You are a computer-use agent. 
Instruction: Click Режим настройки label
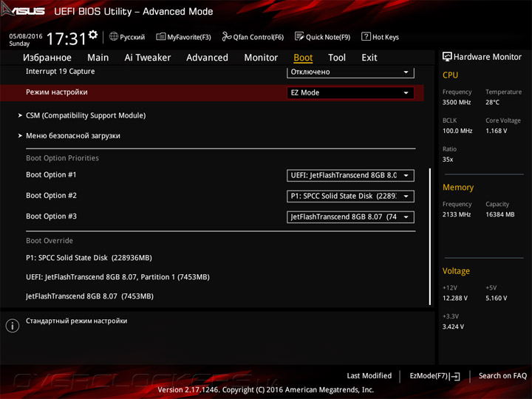[57, 92]
